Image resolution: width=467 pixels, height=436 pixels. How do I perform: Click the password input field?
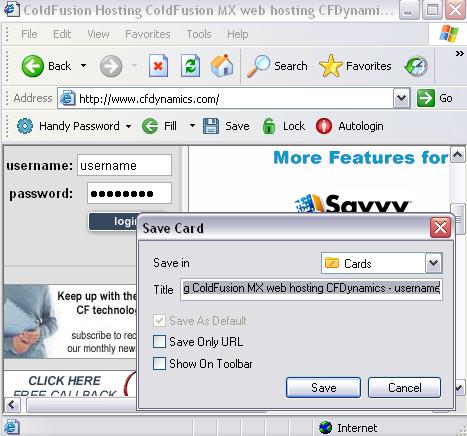(129, 193)
